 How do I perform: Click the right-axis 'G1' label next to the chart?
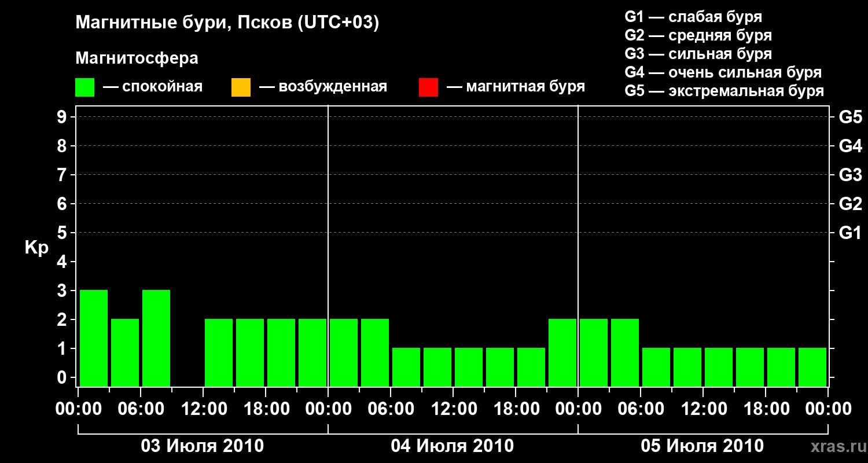tap(850, 233)
